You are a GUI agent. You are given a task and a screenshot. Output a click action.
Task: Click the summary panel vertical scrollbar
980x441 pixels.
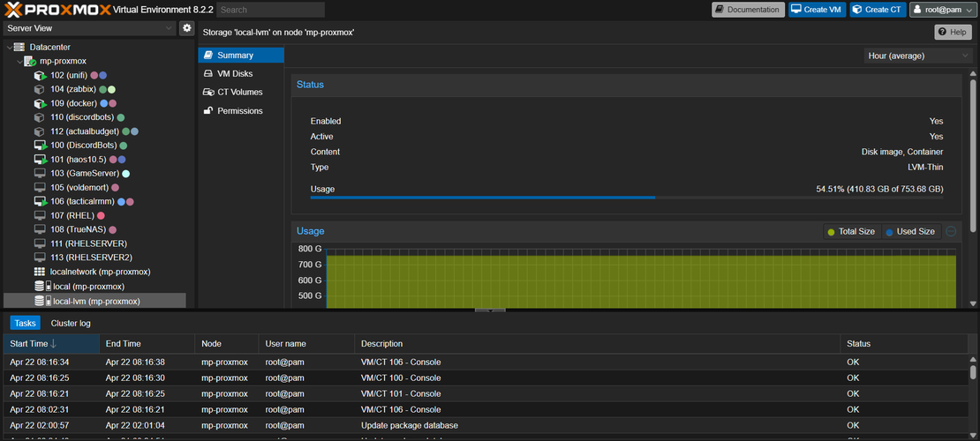pos(973,153)
